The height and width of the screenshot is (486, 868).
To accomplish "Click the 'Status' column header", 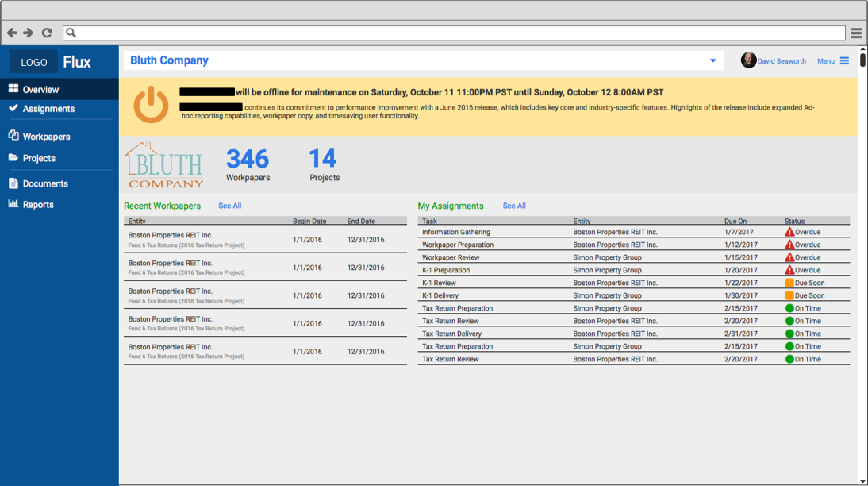I will coord(794,221).
